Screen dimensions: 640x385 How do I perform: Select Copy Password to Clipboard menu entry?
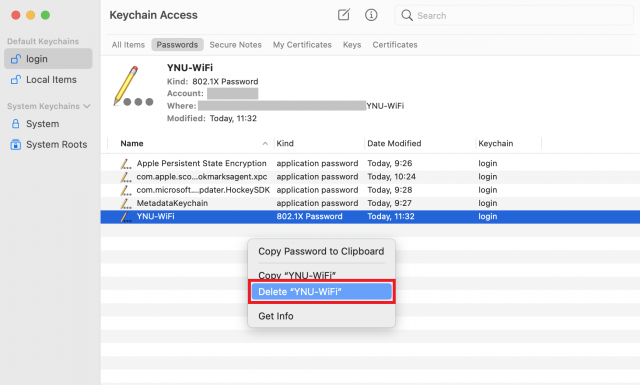pyautogui.click(x=321, y=251)
